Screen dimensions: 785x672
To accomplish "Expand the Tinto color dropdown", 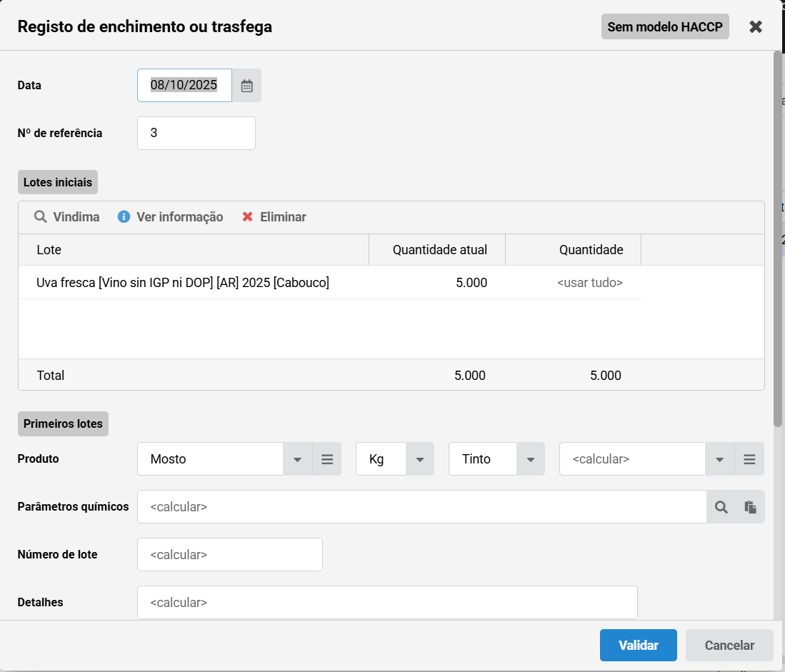I will [530, 459].
